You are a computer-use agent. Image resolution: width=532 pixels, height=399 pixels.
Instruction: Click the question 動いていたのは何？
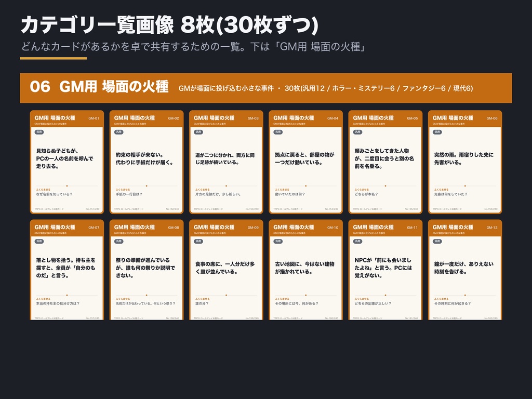pos(290,194)
